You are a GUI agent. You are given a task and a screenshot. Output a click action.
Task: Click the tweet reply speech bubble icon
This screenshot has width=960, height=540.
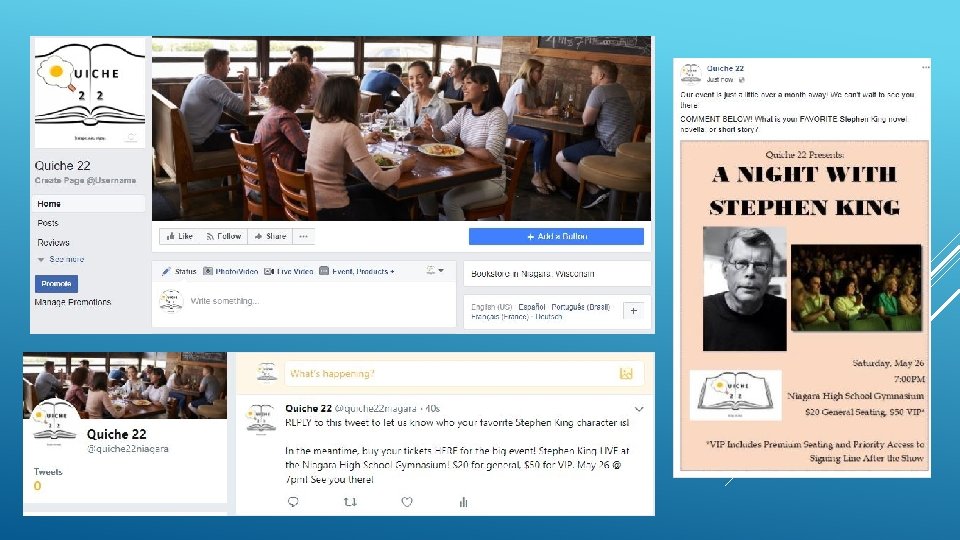293,502
